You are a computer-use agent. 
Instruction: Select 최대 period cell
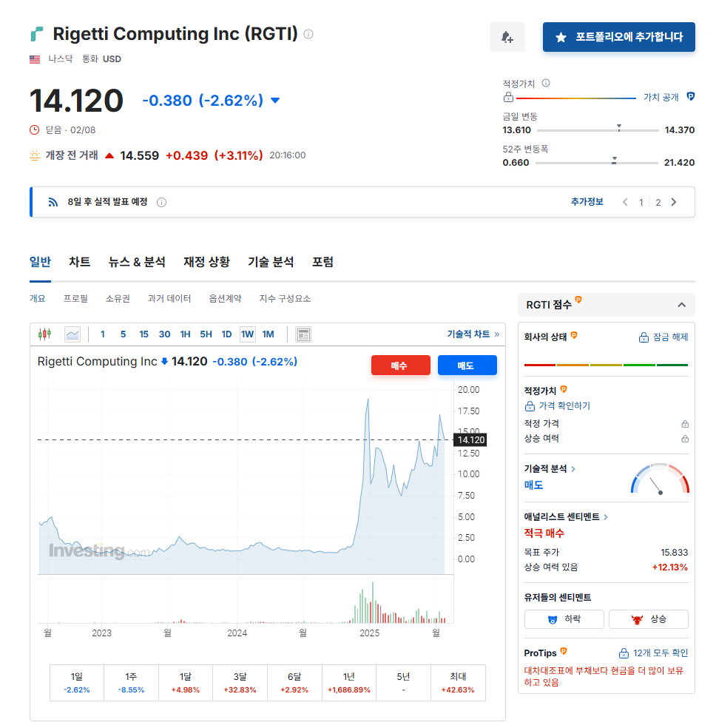click(x=458, y=682)
